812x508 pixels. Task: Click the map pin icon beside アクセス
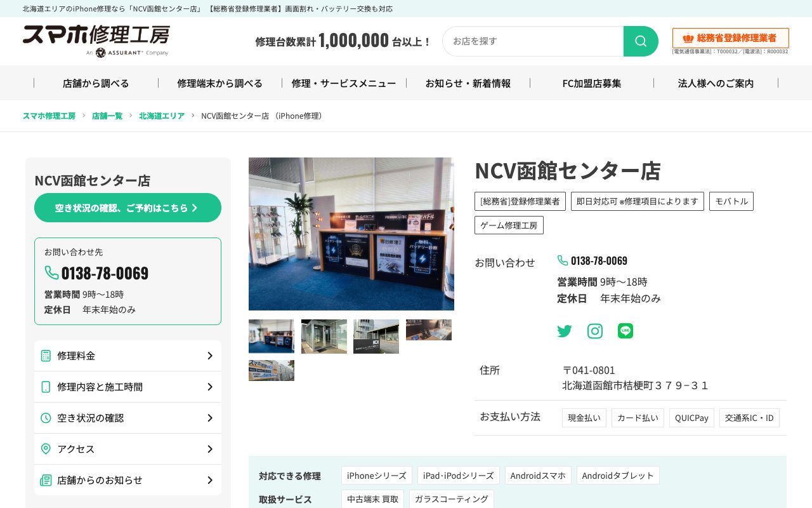pos(46,449)
